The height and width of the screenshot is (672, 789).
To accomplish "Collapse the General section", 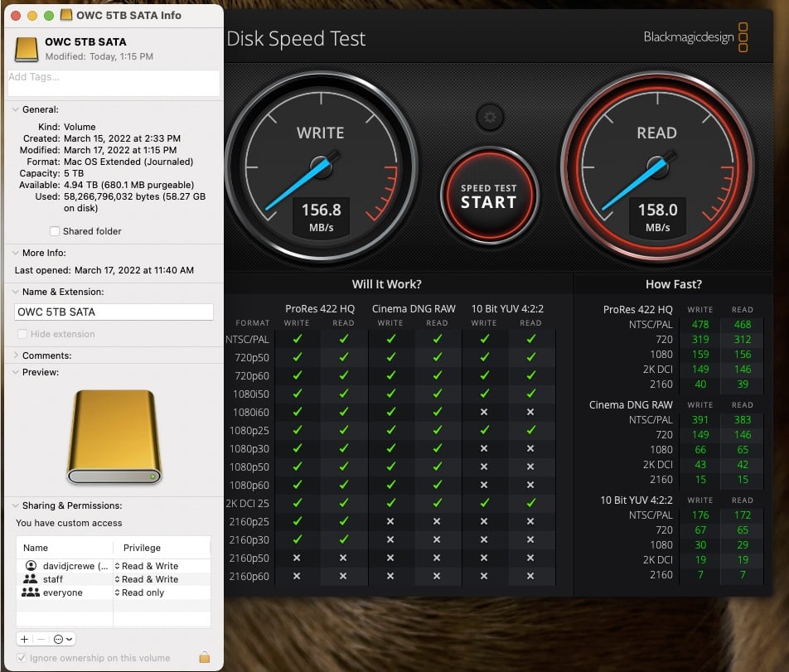I will coord(15,109).
